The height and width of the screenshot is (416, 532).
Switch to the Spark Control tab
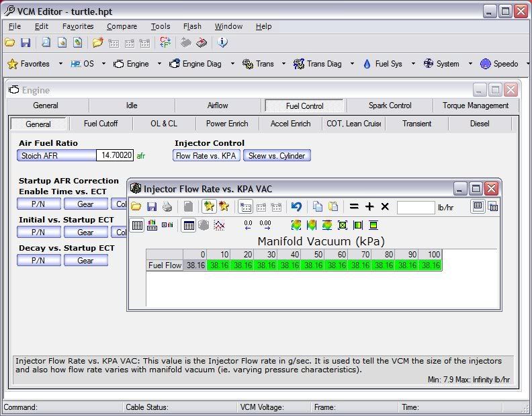click(390, 106)
